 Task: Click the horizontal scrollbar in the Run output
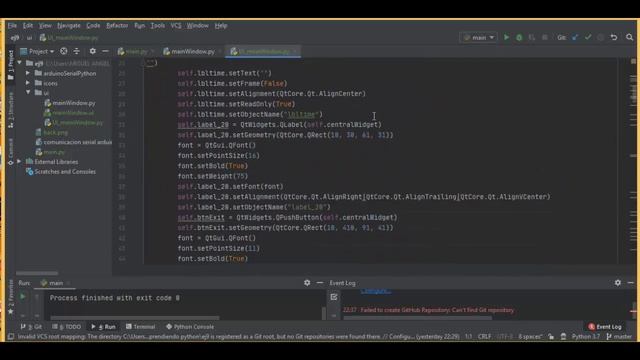[135, 318]
